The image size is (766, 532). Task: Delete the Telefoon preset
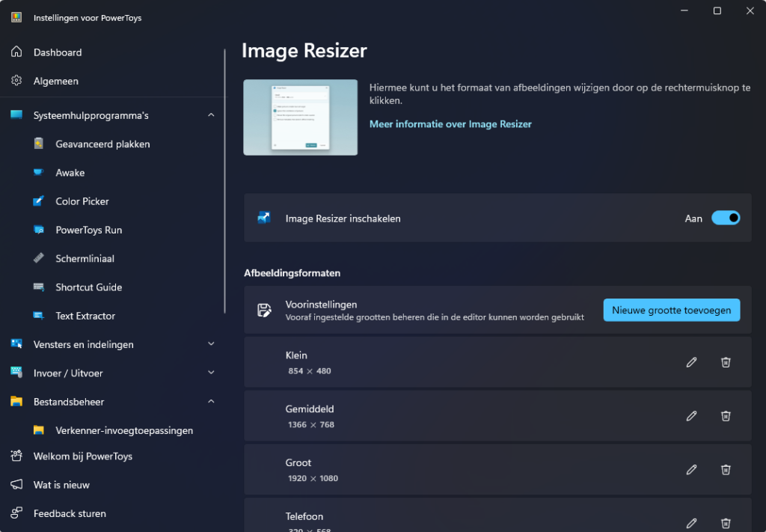click(726, 523)
